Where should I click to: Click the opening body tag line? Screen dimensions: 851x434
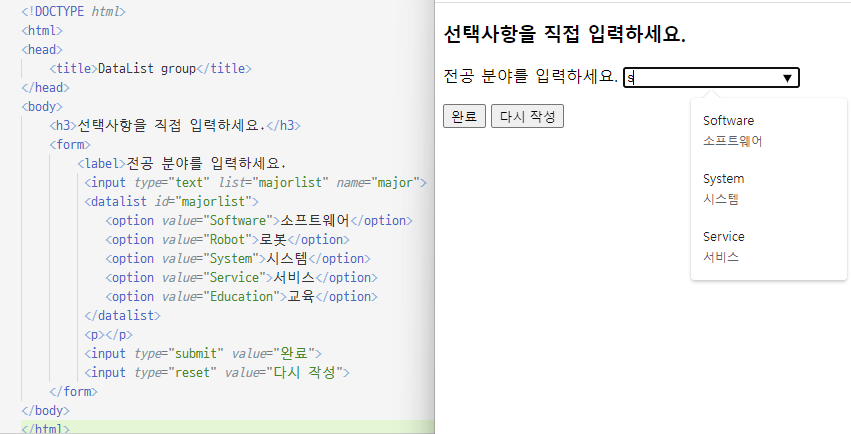[x=42, y=106]
